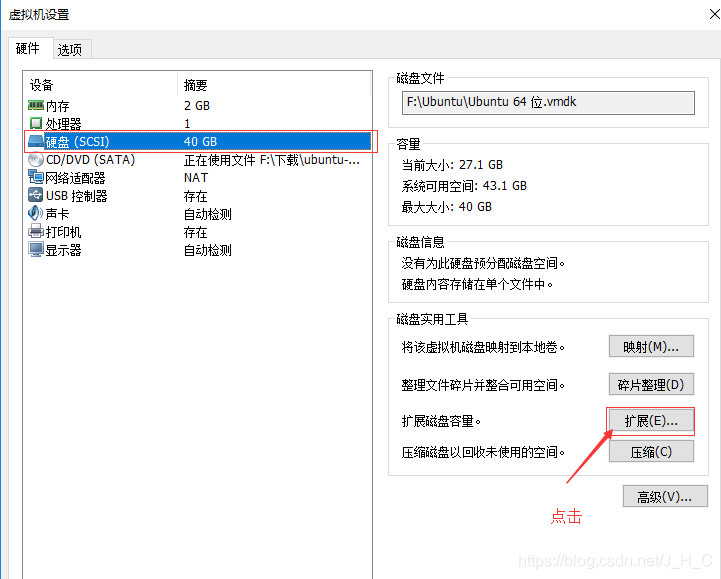Click the display (显示器) monitor icon
This screenshot has height=579, width=721.
click(35, 250)
